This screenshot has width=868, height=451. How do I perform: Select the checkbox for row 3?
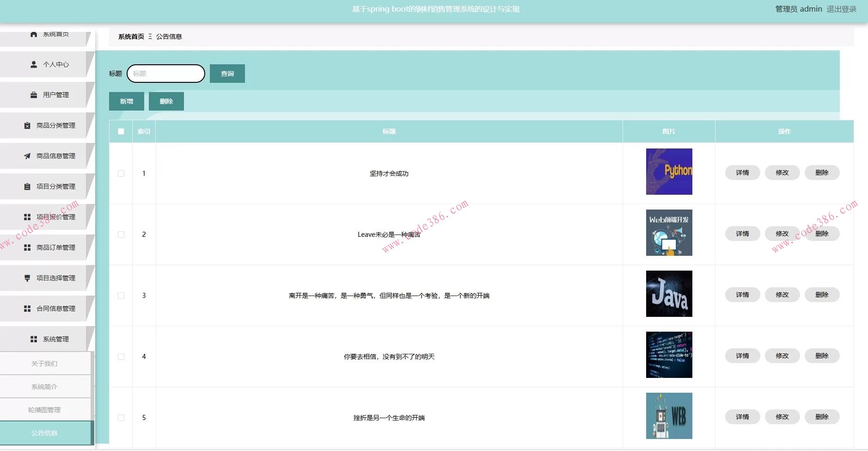click(x=121, y=296)
